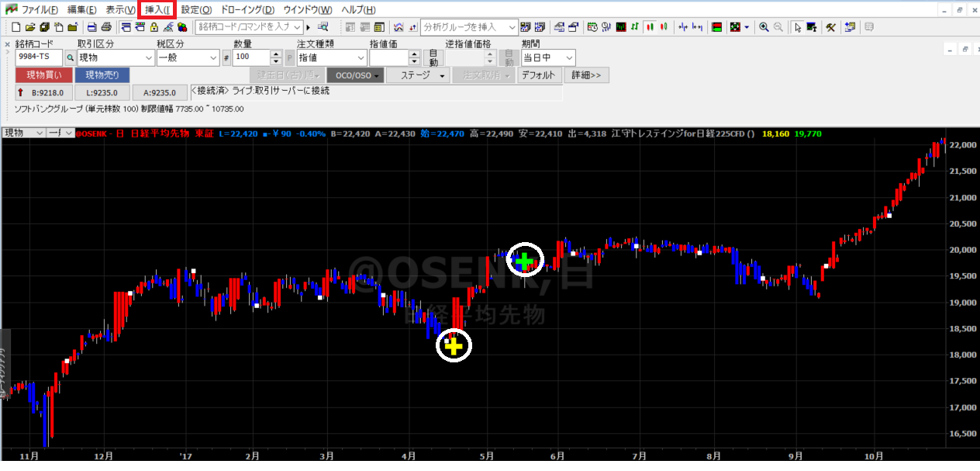Click the 自動 button next to 指値価
The width and height of the screenshot is (980, 471).
click(433, 57)
